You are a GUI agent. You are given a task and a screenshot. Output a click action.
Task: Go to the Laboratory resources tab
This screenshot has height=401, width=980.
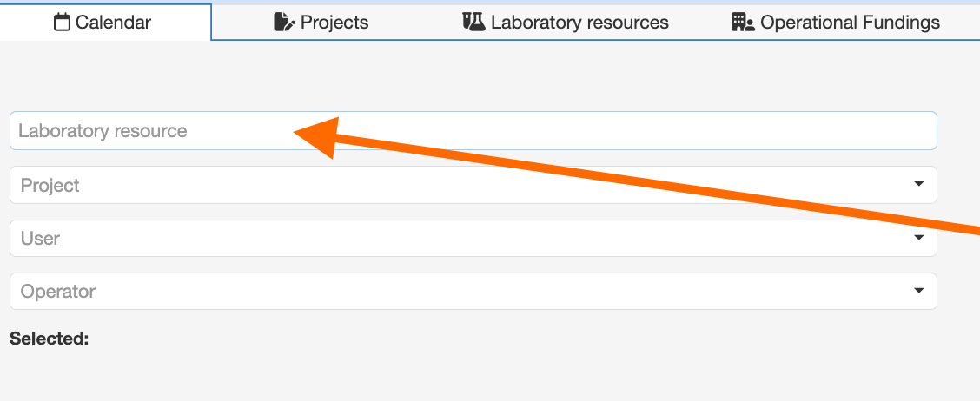(579, 23)
